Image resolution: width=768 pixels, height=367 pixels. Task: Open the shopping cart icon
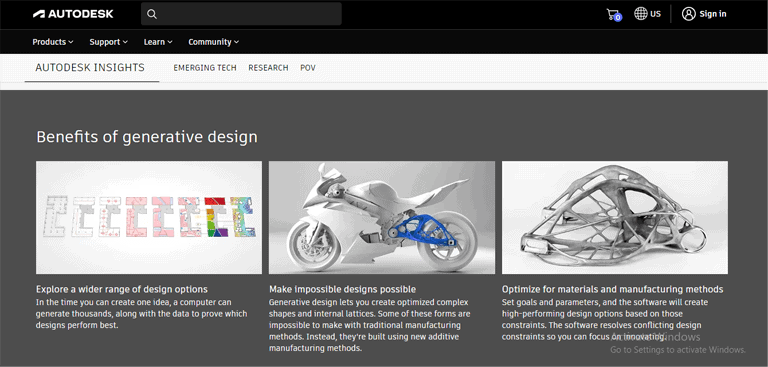pos(613,15)
